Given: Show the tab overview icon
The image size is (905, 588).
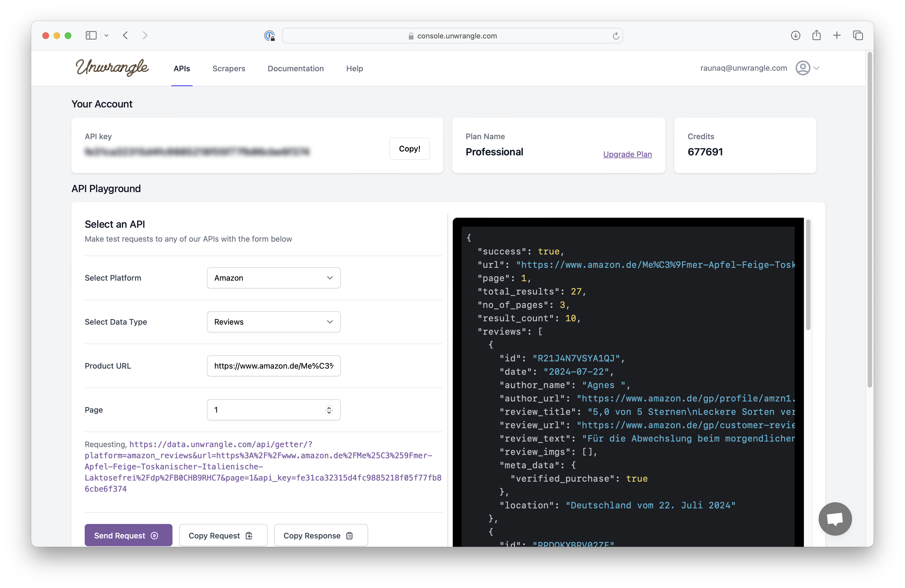Looking at the screenshot, I should coord(858,36).
